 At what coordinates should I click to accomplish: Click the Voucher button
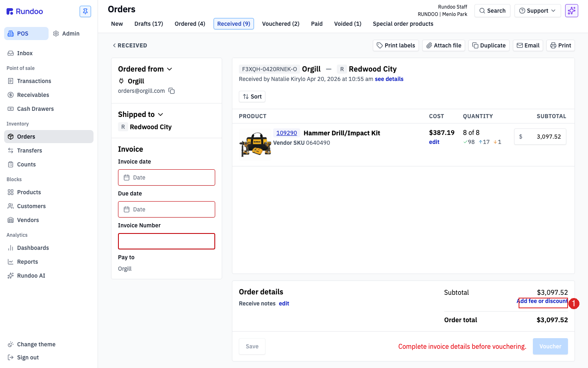tap(550, 346)
